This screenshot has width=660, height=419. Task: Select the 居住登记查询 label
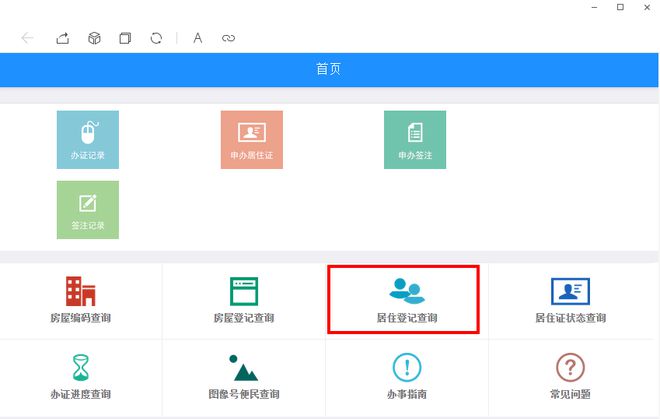407,318
